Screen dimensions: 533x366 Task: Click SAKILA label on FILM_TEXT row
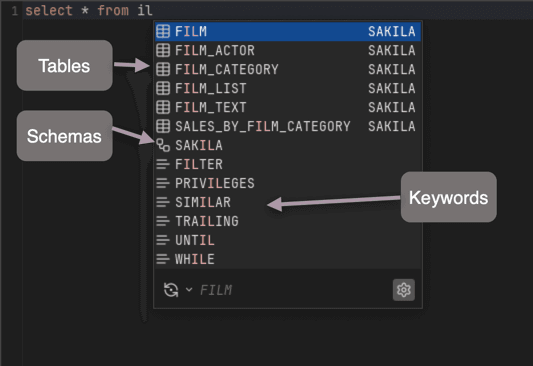coord(392,108)
